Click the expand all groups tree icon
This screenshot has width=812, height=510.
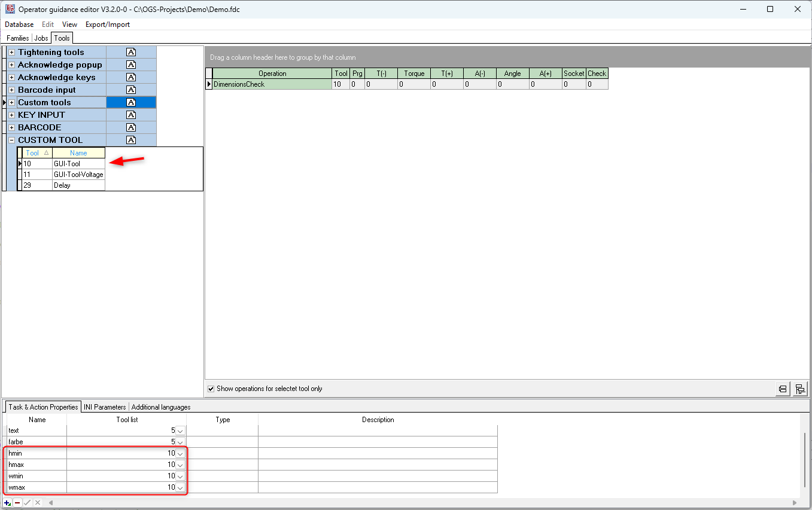pos(800,389)
